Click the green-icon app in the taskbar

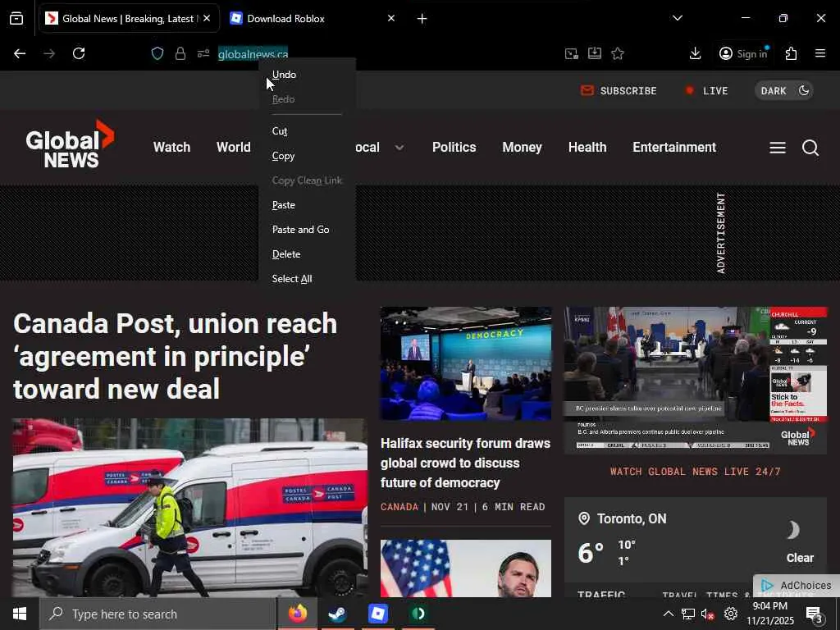click(418, 614)
